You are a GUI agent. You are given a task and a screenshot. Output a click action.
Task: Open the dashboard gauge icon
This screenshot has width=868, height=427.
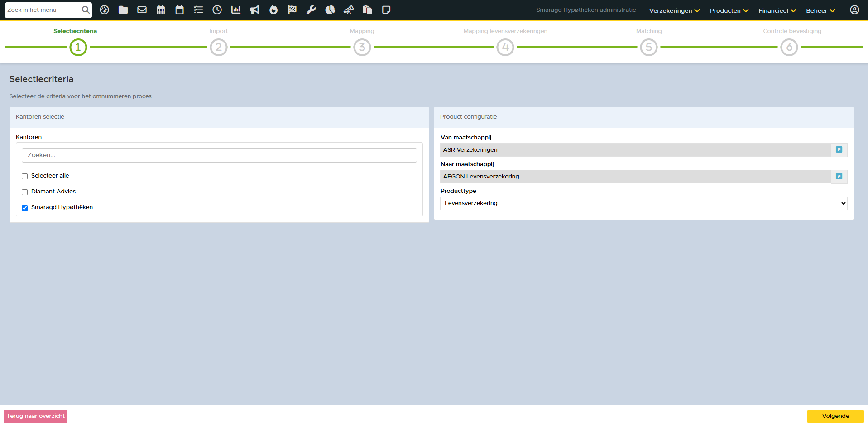point(104,10)
